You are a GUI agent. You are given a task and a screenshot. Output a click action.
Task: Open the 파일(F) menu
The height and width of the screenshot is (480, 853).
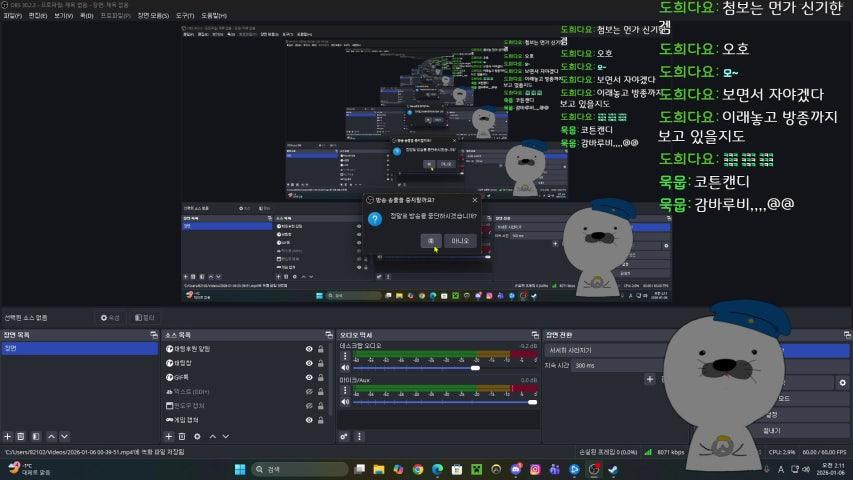(12, 16)
